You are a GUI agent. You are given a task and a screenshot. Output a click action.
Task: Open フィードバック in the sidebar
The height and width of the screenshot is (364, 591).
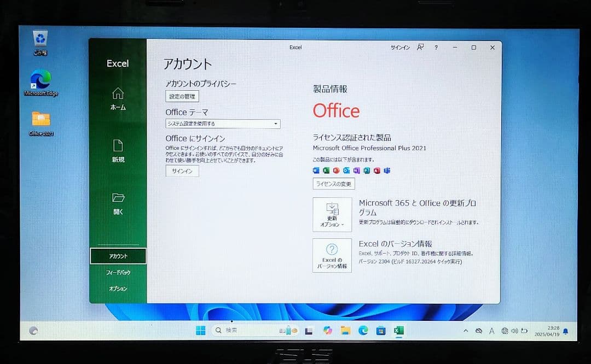point(118,272)
